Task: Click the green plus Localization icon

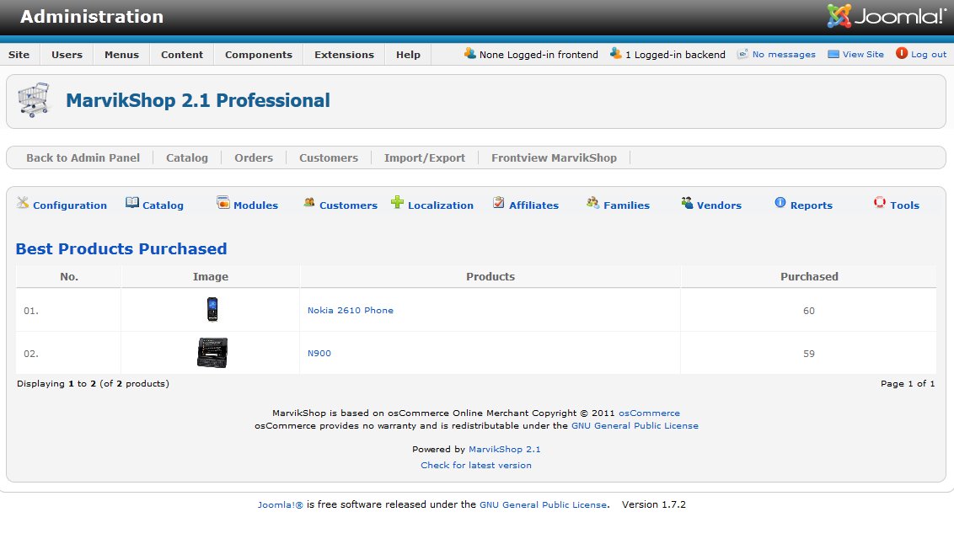Action: [x=397, y=202]
